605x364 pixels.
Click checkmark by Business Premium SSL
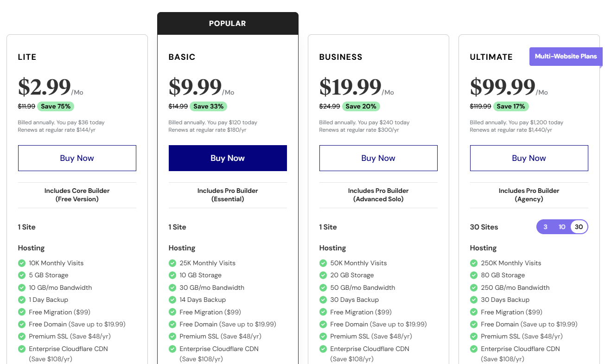pos(323,336)
